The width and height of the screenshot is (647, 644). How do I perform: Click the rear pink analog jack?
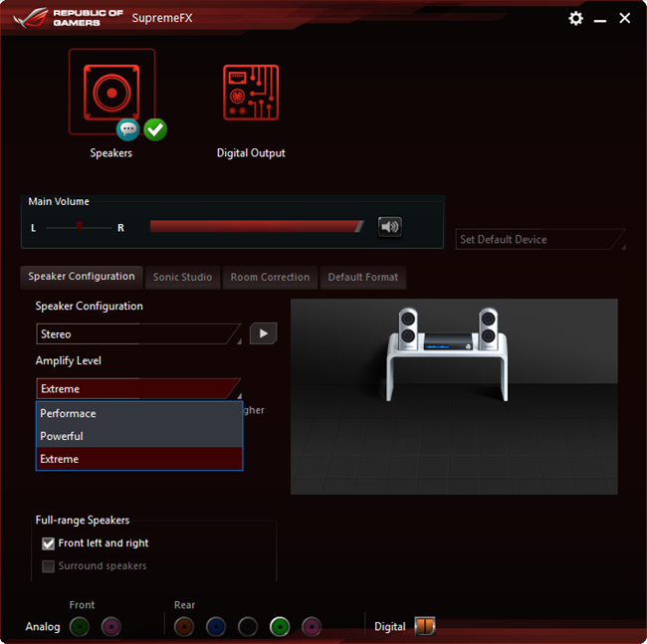click(312, 627)
